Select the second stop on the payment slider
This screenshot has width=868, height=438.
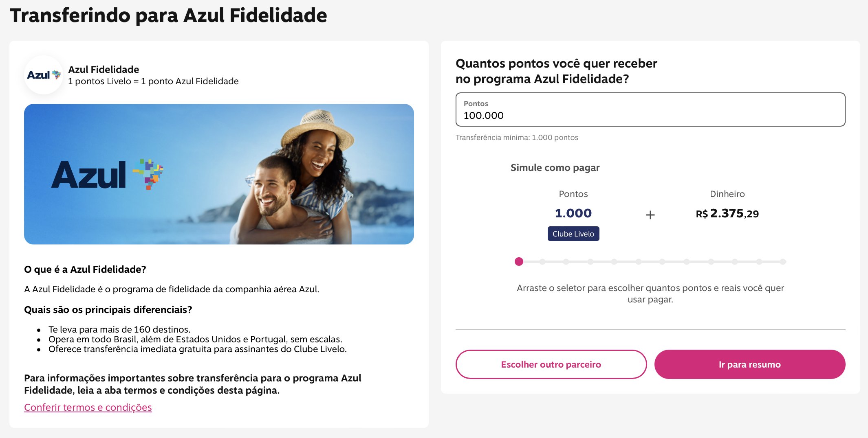542,262
